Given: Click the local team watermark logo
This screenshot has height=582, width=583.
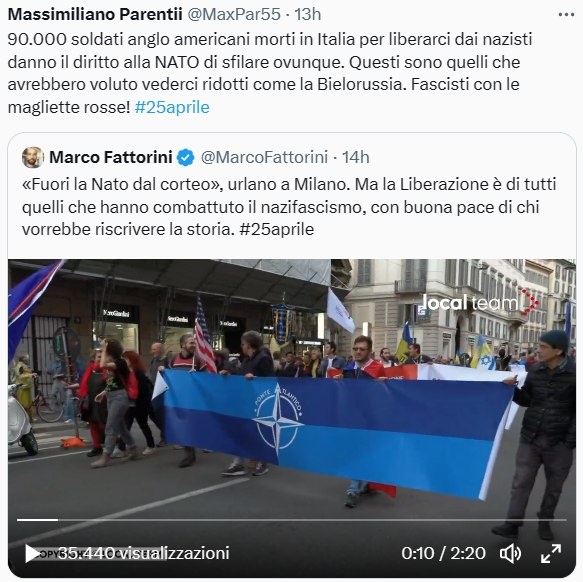Looking at the screenshot, I should click(x=480, y=302).
